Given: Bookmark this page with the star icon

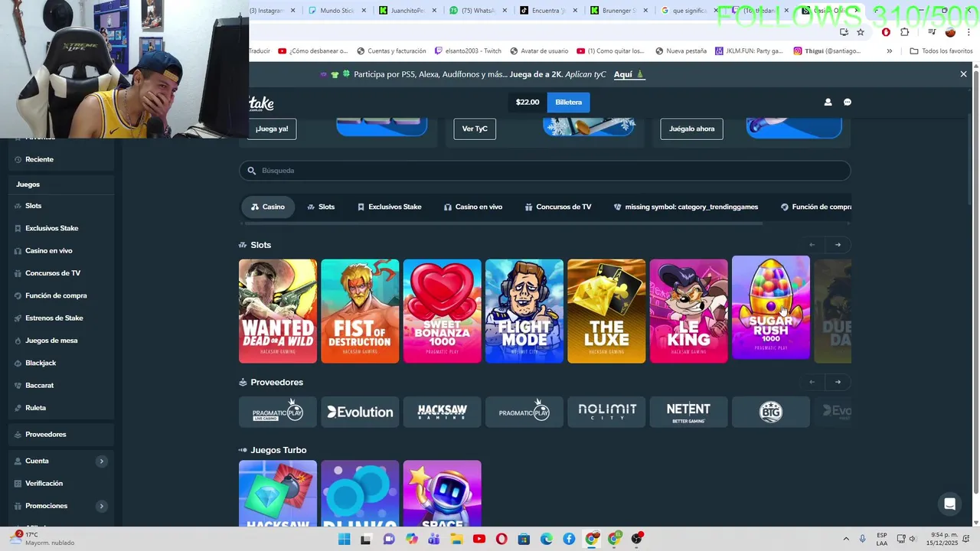Looking at the screenshot, I should point(861,32).
